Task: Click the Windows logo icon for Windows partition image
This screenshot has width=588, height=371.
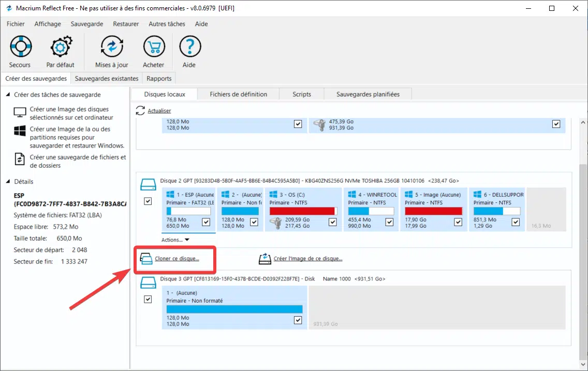Action: click(x=20, y=131)
